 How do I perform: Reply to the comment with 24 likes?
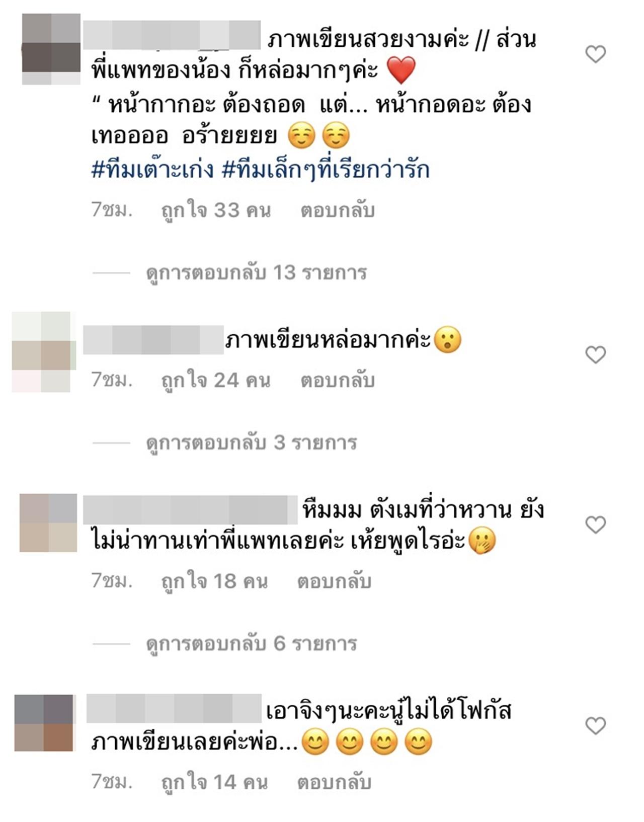click(x=338, y=381)
